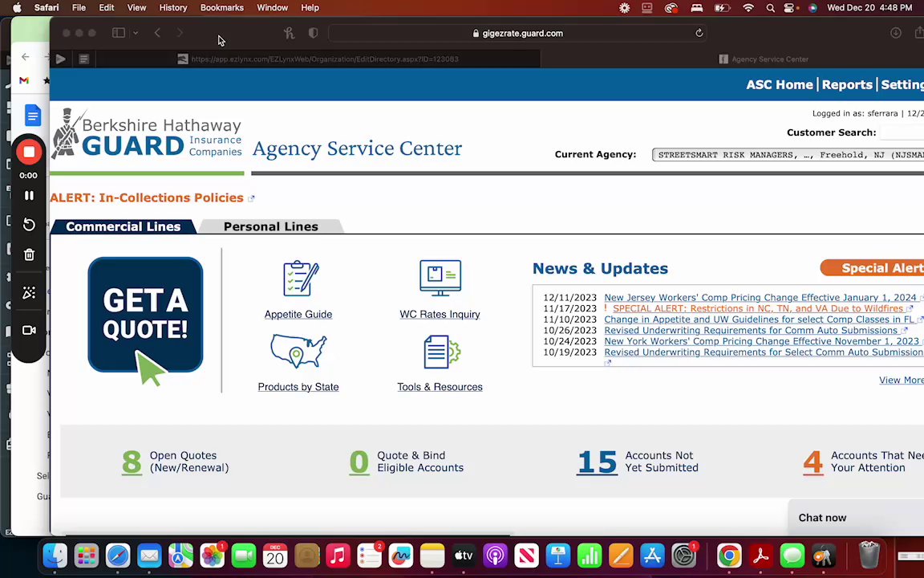Screen dimensions: 924x578
Task: Open the WC Rates Inquiry monitor icon
Action: [x=440, y=278]
